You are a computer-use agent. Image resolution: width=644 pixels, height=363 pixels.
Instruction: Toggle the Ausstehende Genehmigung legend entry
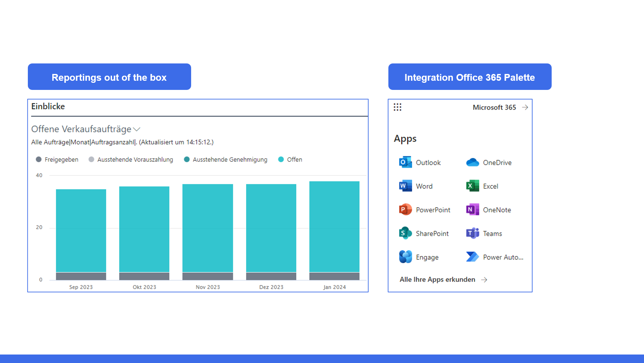[x=225, y=159]
